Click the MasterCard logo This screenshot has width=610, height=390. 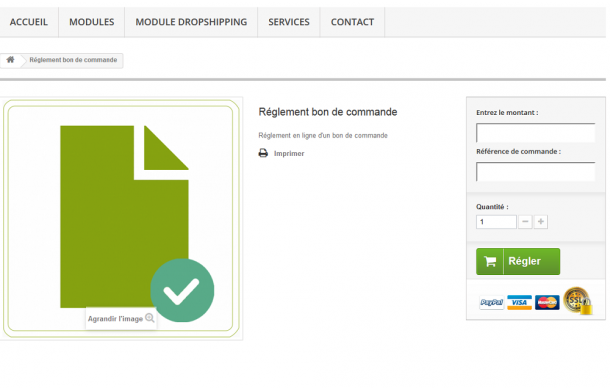pos(547,302)
